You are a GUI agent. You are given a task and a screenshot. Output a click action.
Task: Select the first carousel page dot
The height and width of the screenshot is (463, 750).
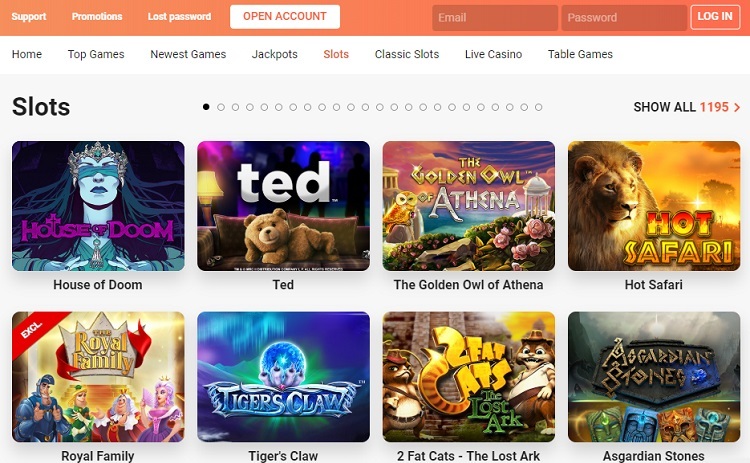tap(206, 107)
